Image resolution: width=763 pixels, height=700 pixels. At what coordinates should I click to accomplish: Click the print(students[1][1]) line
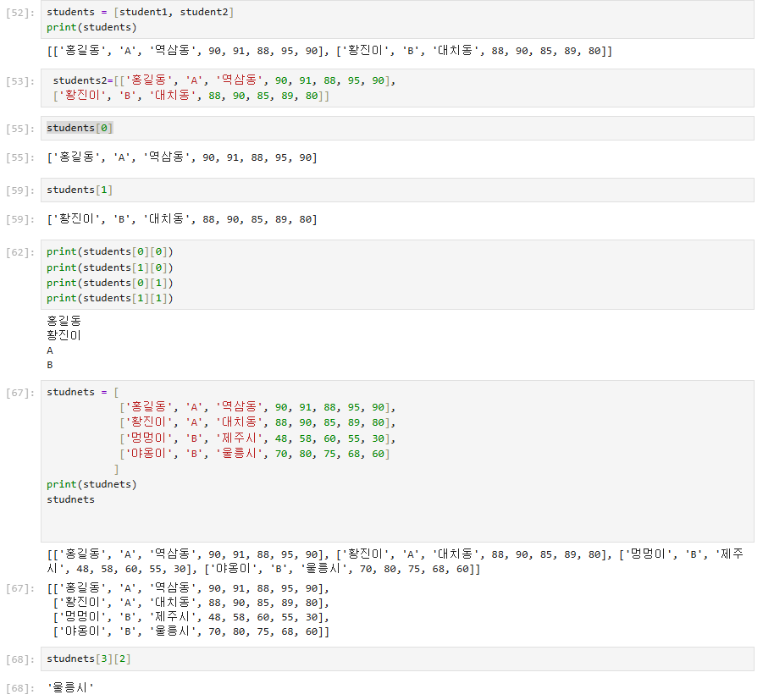pos(110,298)
